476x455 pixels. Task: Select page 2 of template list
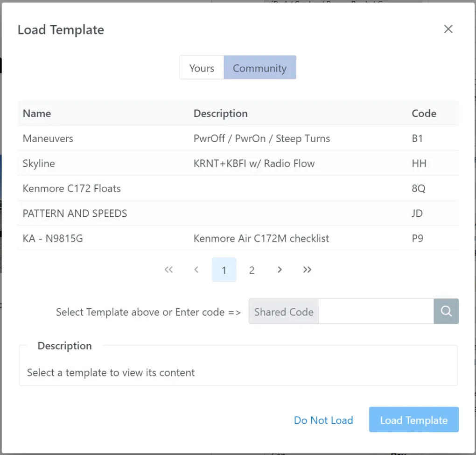(x=252, y=270)
